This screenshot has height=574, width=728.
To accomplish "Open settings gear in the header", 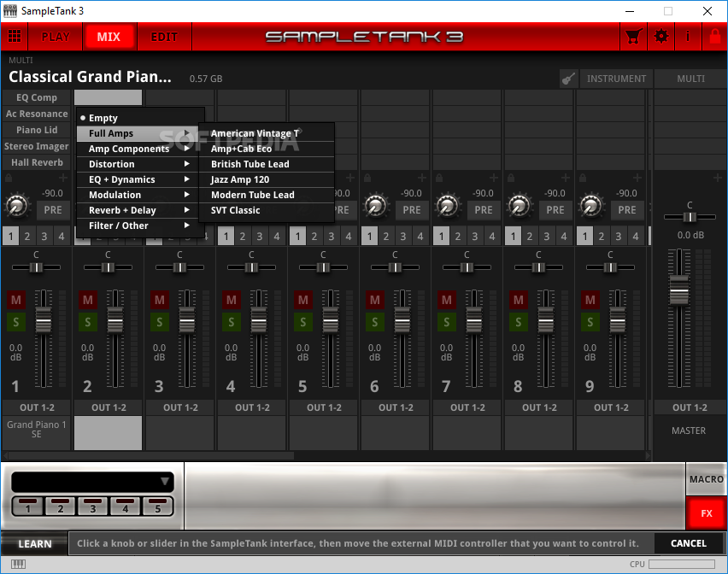I will [x=661, y=36].
